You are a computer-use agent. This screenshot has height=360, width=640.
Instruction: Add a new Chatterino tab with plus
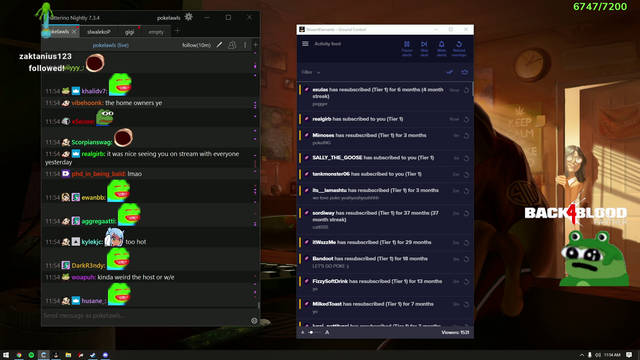(177, 31)
